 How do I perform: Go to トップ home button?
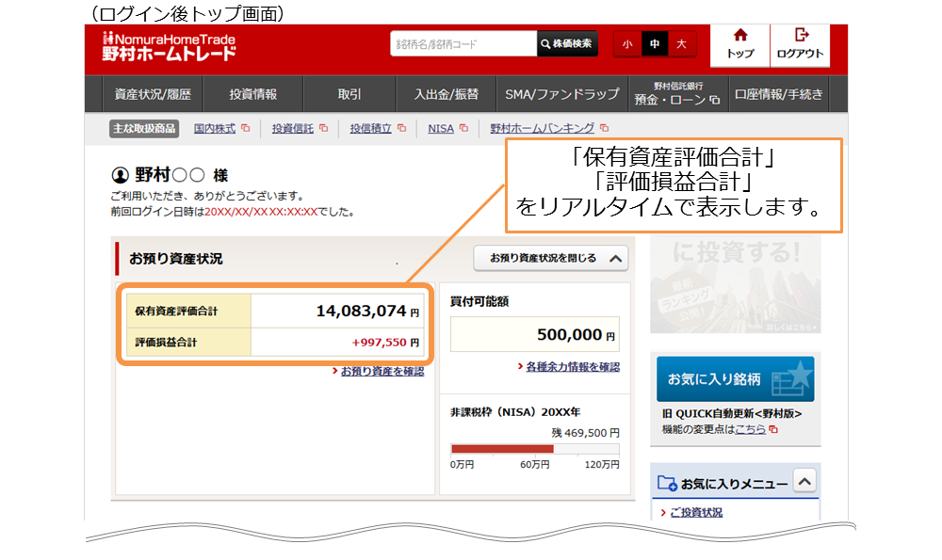point(740,45)
